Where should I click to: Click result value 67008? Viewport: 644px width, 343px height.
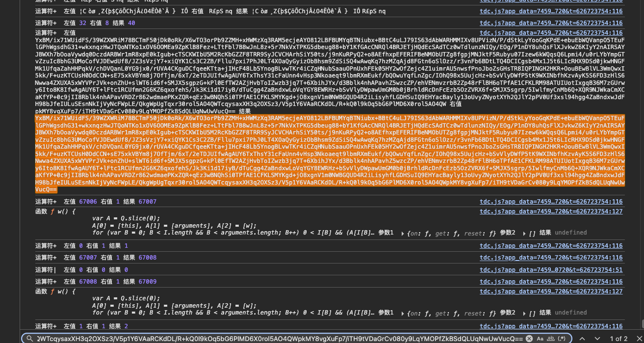point(148,258)
